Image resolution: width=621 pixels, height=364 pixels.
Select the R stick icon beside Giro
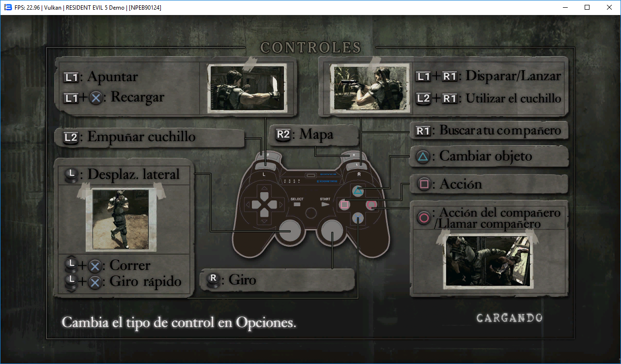[x=212, y=280]
